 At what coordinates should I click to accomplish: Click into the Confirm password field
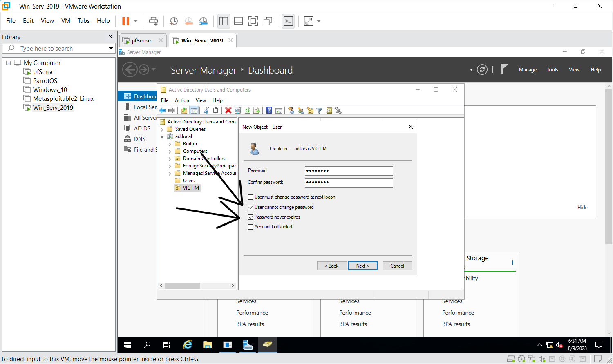pyautogui.click(x=349, y=183)
